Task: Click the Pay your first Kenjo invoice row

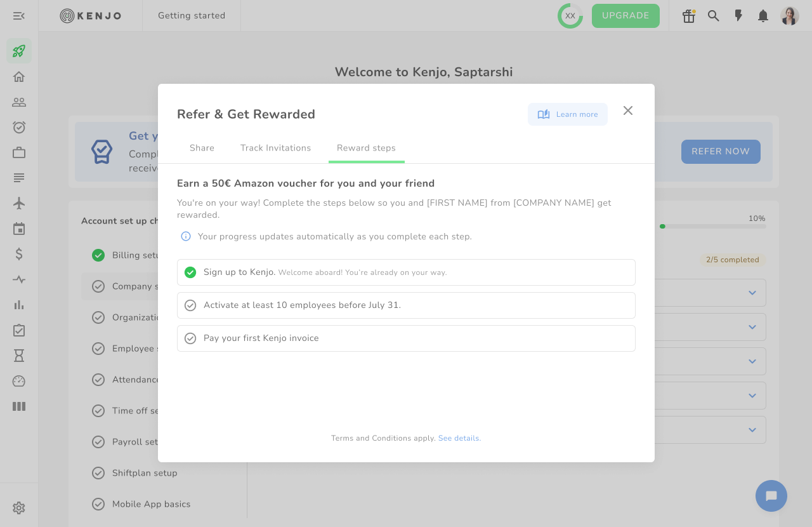Action: click(x=406, y=338)
